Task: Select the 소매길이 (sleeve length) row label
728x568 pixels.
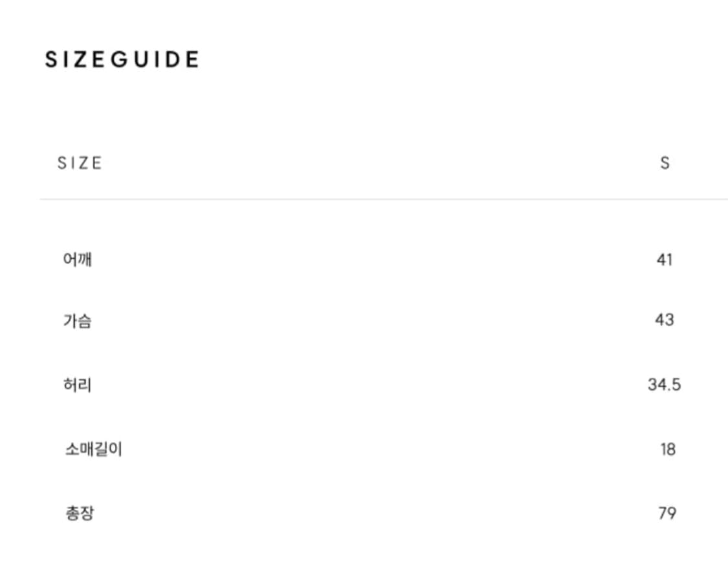Action: (x=93, y=449)
